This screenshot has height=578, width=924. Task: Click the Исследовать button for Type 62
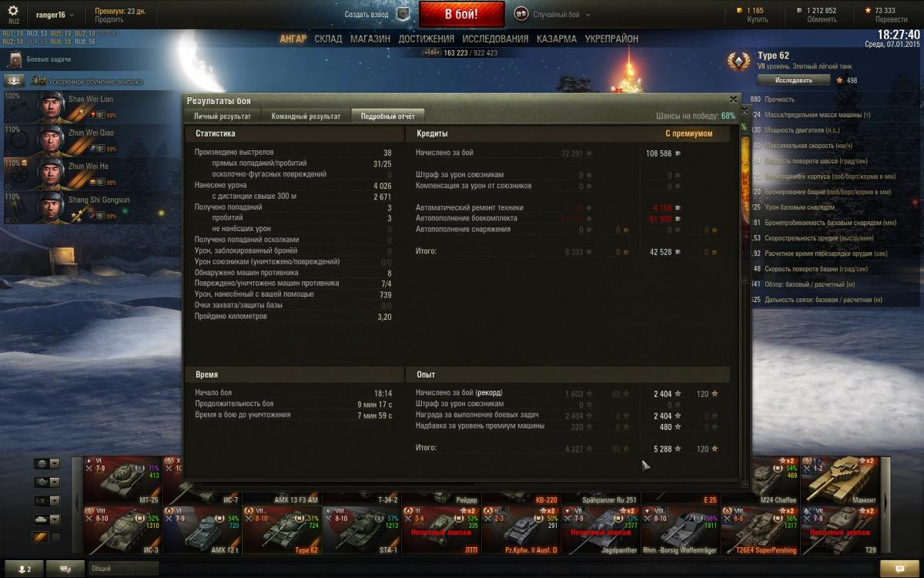point(794,80)
